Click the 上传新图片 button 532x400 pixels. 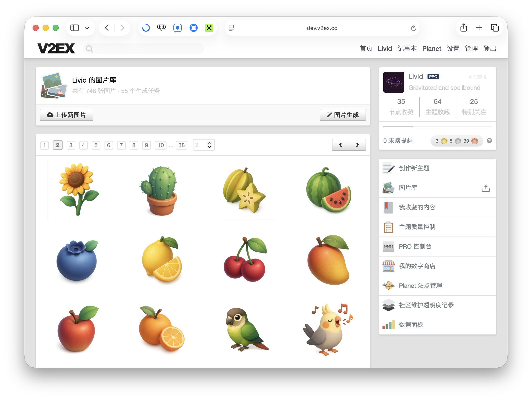click(x=67, y=115)
